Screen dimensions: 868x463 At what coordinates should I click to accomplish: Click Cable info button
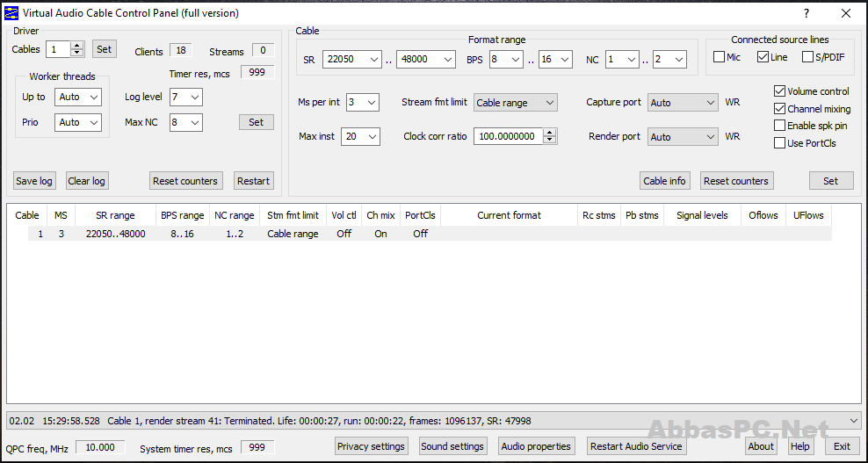click(664, 181)
